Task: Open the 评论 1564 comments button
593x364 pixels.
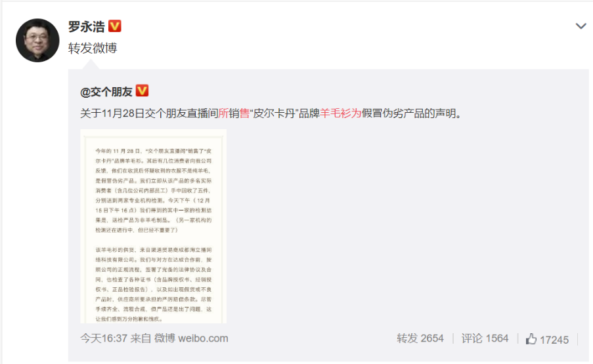Action: (485, 338)
